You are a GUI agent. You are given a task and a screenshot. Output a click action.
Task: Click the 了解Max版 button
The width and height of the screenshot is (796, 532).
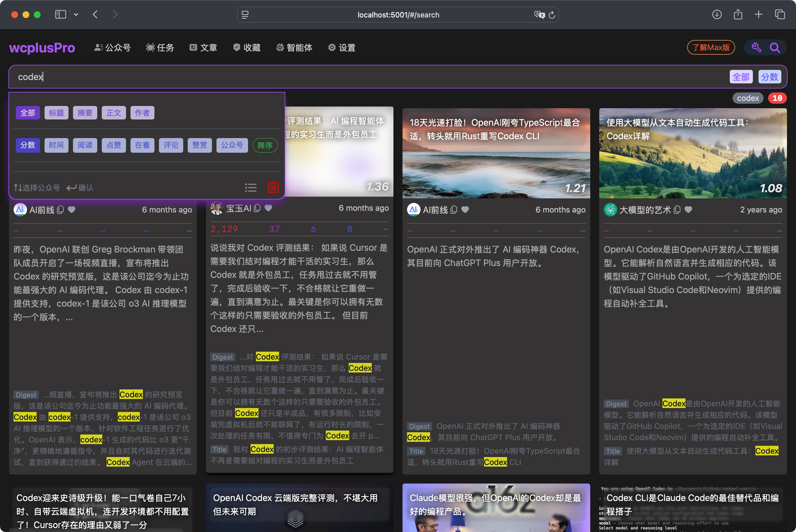pyautogui.click(x=711, y=48)
